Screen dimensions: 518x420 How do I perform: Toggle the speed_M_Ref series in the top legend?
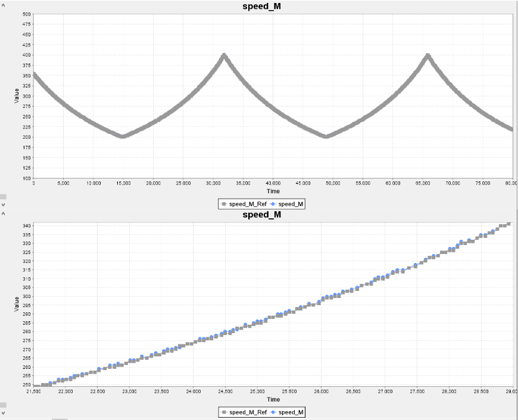click(x=244, y=204)
